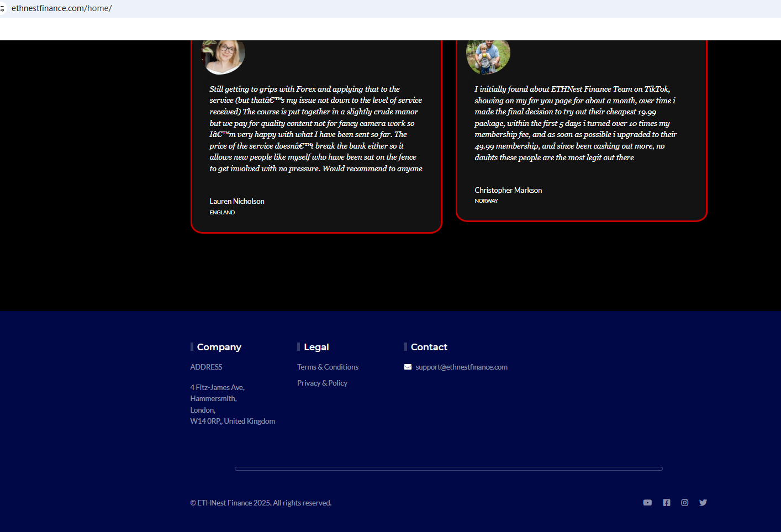The width and height of the screenshot is (781, 532).
Task: Click Lauren Nicholson's testimonial about Forex
Action: (x=316, y=129)
